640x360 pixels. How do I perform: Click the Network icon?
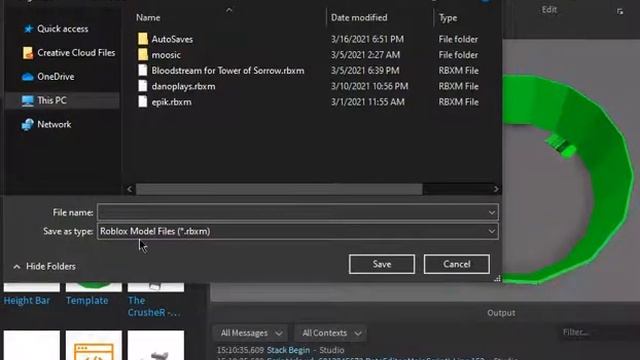click(27, 124)
